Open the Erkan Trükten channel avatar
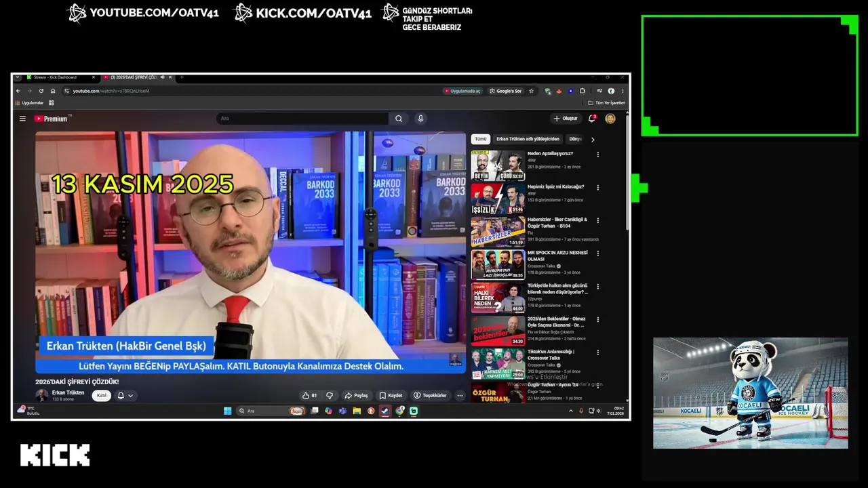The height and width of the screenshot is (488, 868). coord(42,395)
